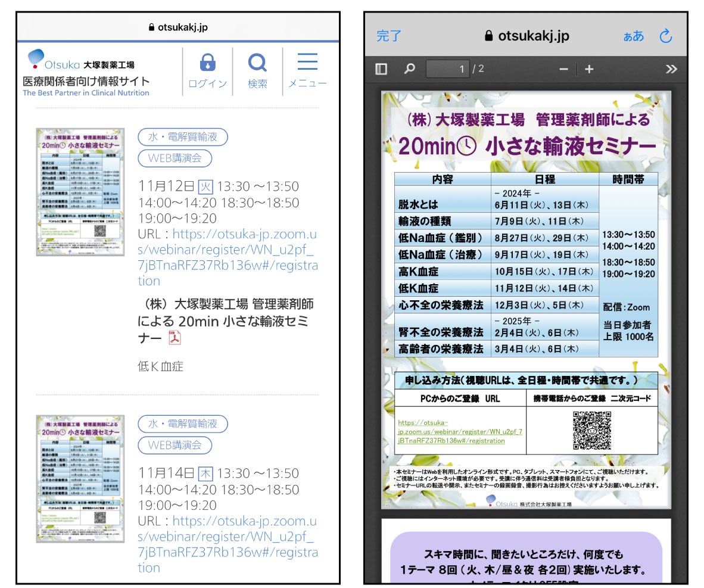
Task: Tap the otsukakj.jp address in right browser
Action: tap(527, 36)
